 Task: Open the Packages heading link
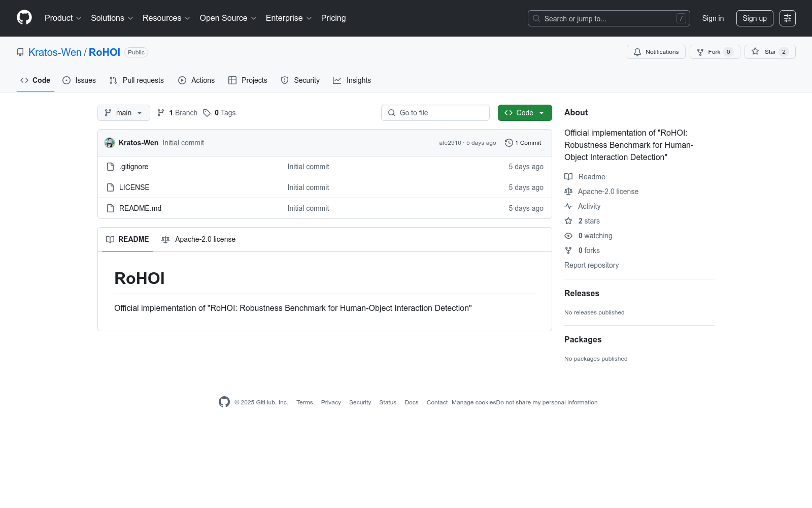tap(583, 340)
